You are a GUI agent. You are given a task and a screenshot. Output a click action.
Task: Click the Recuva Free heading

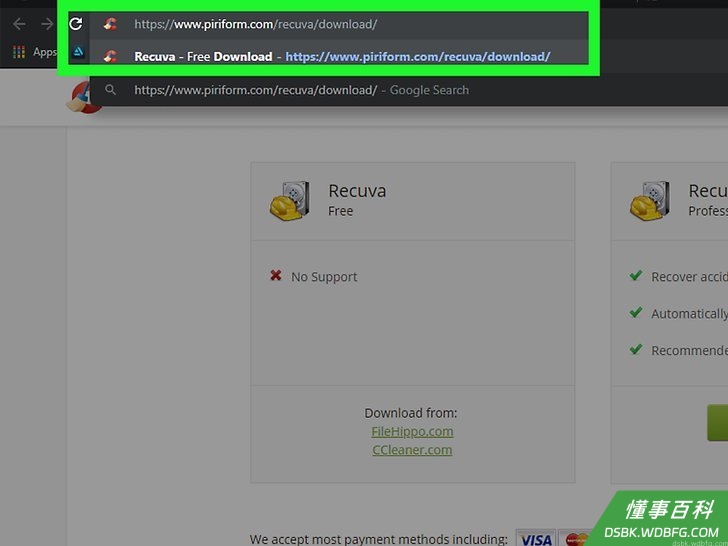(357, 191)
